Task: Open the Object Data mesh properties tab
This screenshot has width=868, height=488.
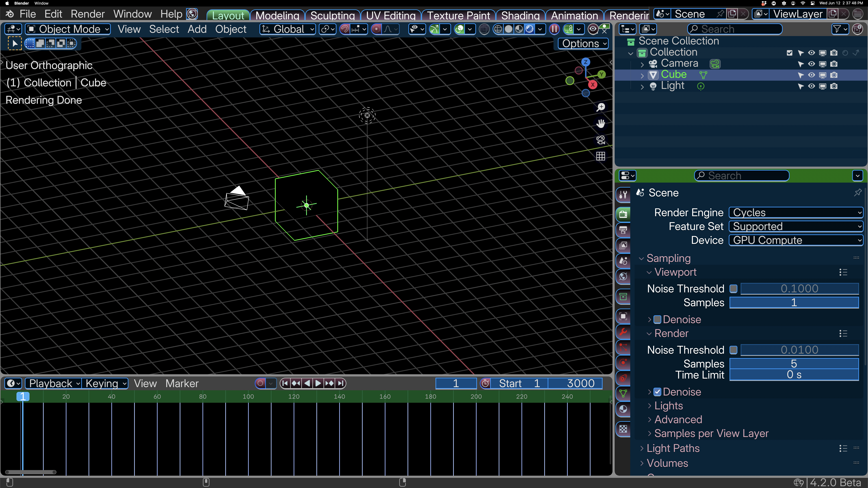Action: coord(623,394)
